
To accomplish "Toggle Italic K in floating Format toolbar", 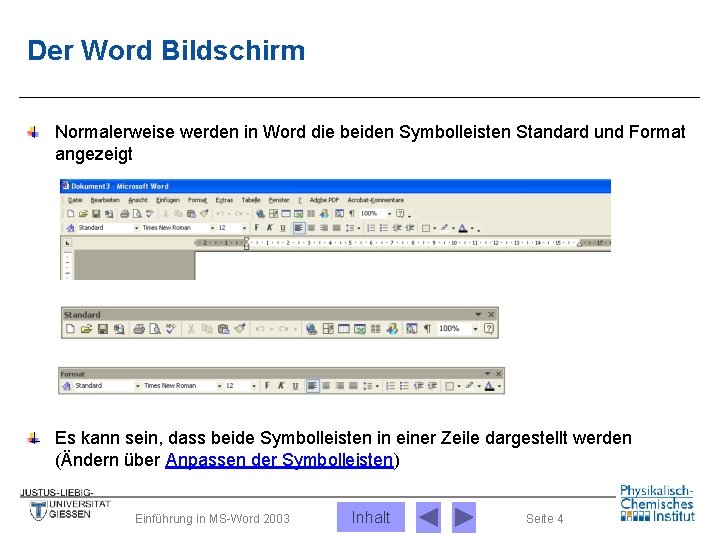I will click(281, 386).
